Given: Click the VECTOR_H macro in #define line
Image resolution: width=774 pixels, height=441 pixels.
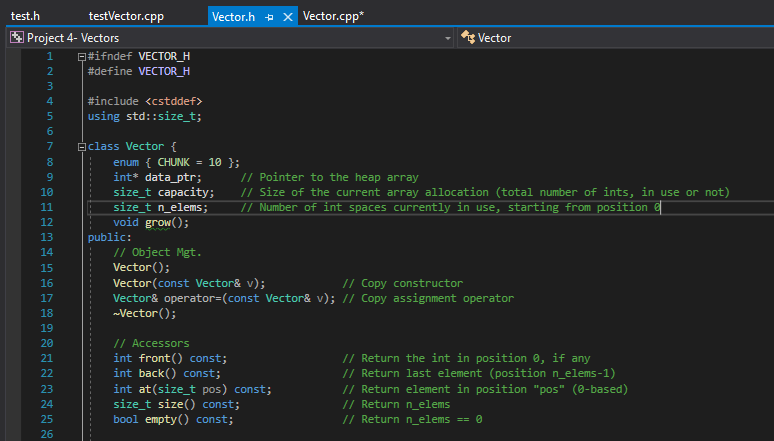Looking at the screenshot, I should (164, 71).
